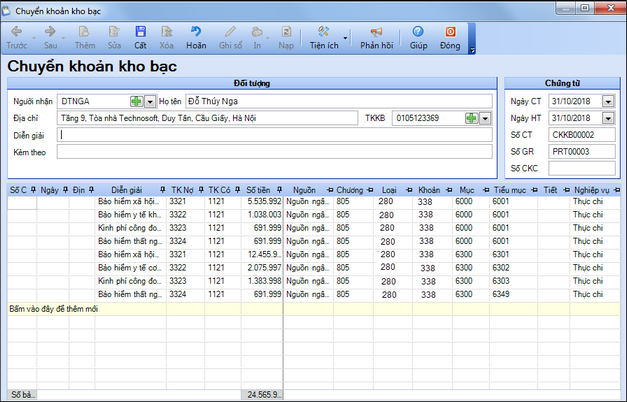Click the Số CKC input field
627x402 pixels.
tap(582, 168)
